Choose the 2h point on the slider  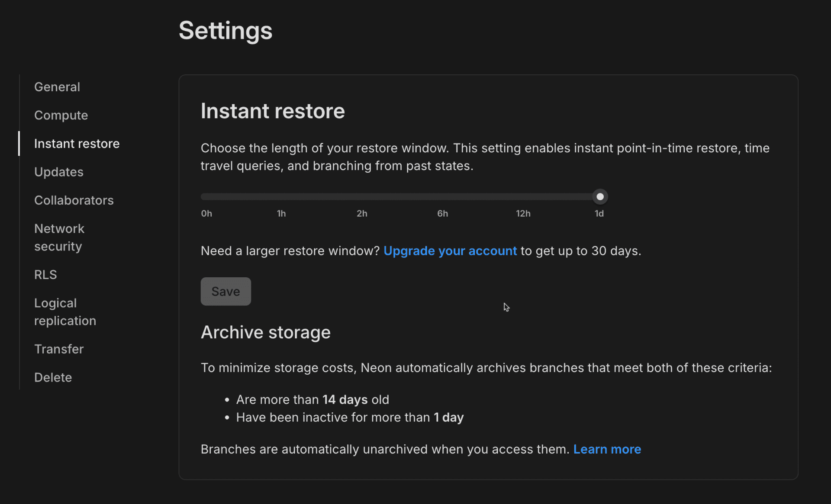coord(362,196)
